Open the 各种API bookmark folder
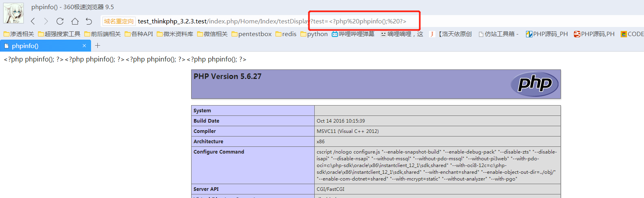Image resolution: width=644 pixels, height=198 pixels. click(x=139, y=34)
